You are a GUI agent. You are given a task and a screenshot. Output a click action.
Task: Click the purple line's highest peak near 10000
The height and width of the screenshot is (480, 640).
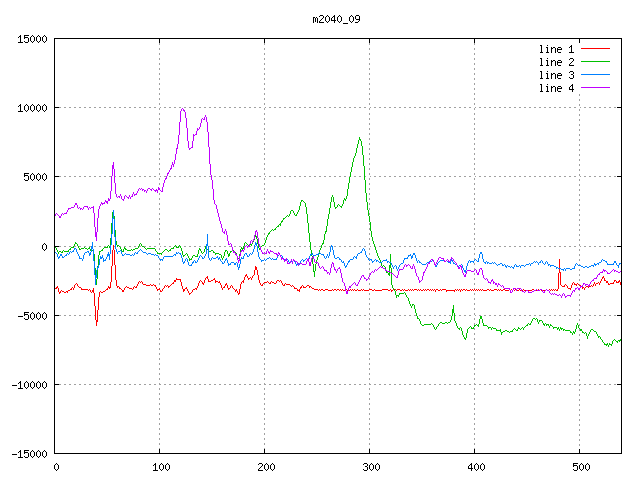point(182,109)
